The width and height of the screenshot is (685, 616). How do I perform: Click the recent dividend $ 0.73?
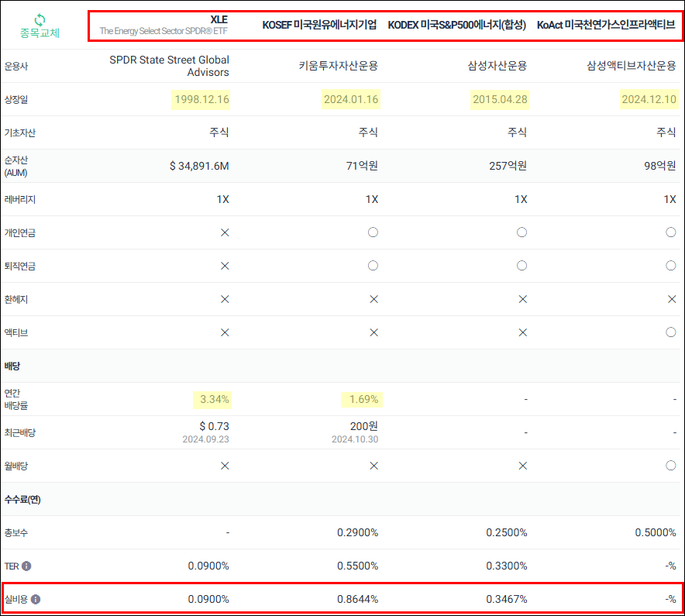[214, 426]
